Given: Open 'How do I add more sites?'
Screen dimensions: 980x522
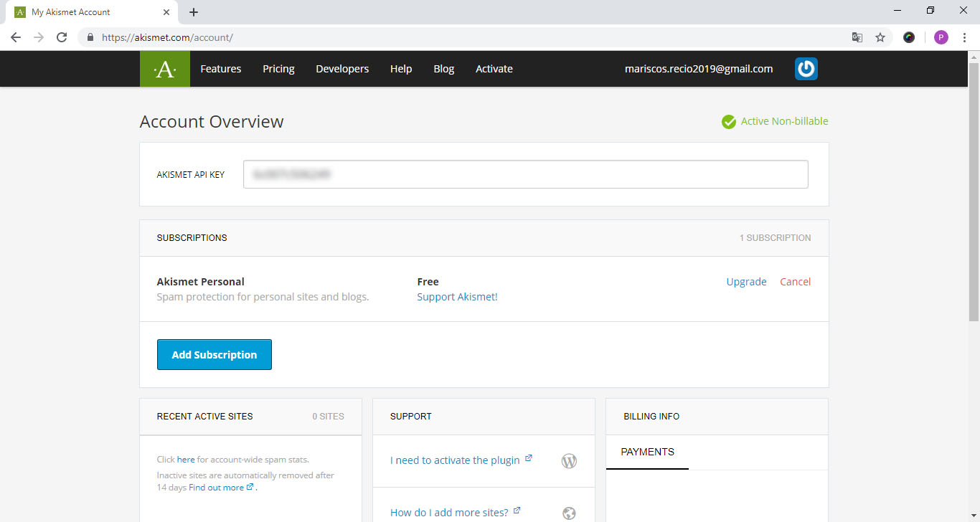Looking at the screenshot, I should click(x=449, y=513).
